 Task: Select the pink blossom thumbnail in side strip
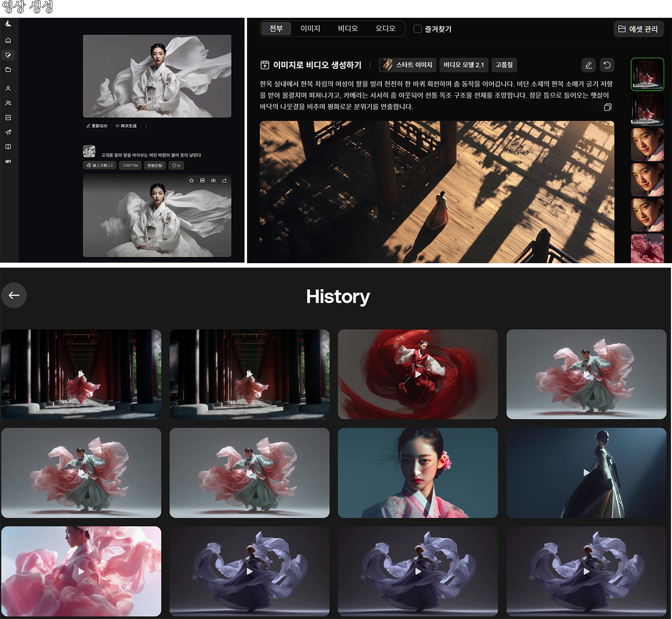[x=647, y=250]
